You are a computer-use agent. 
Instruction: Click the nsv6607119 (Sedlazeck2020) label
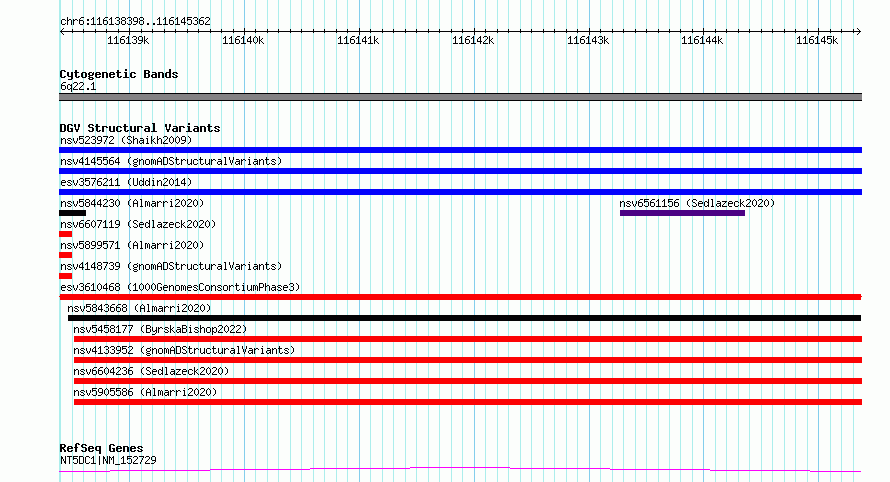[x=138, y=224]
